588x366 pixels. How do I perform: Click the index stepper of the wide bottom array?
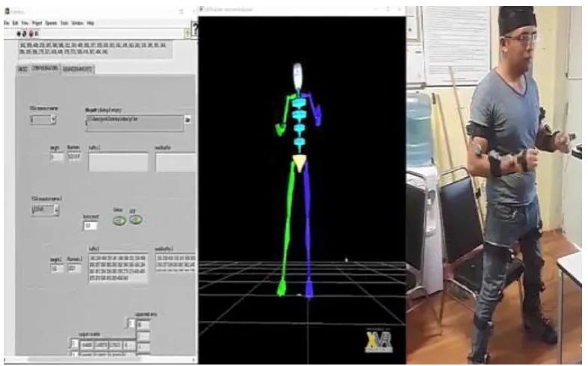[x=75, y=344]
